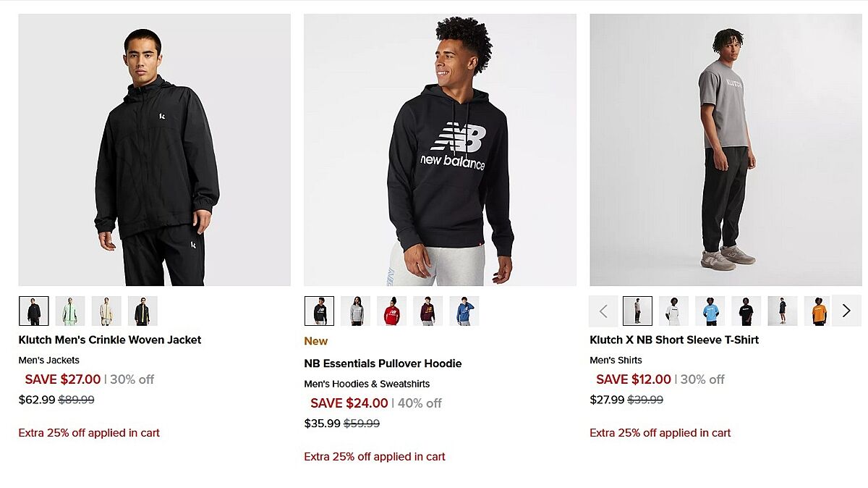Image resolution: width=868 pixels, height=488 pixels.
Task: Open Klutch Men's Crinkle Woven Jacket link
Action: point(110,340)
